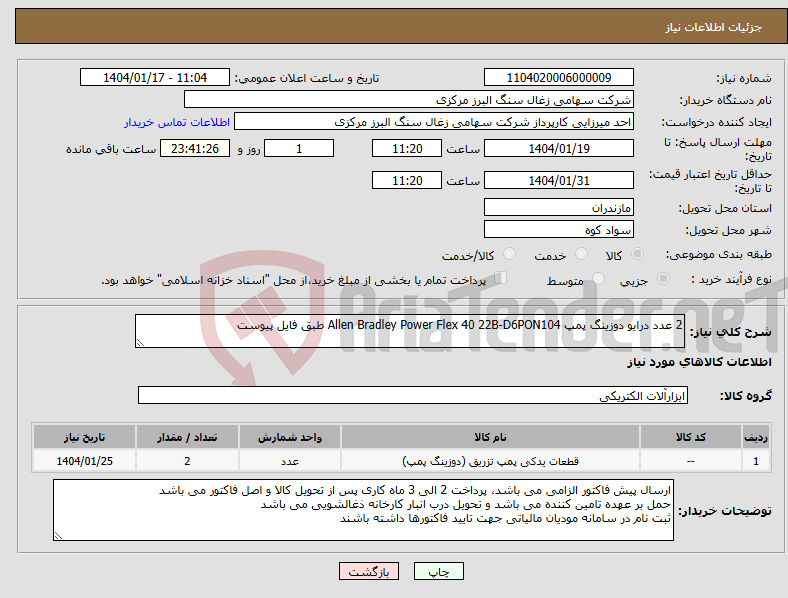Click the buyer notes text area

click(363, 510)
